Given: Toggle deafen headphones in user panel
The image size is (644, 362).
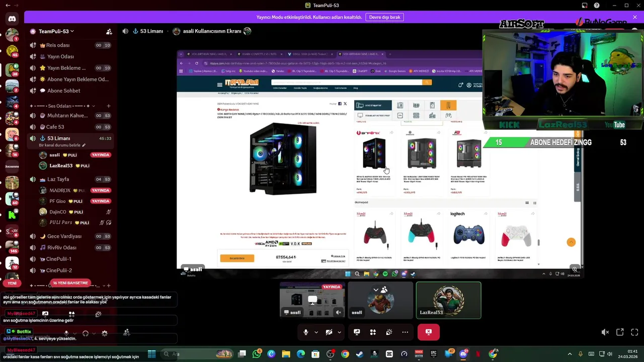Looking at the screenshot, I should (86, 333).
